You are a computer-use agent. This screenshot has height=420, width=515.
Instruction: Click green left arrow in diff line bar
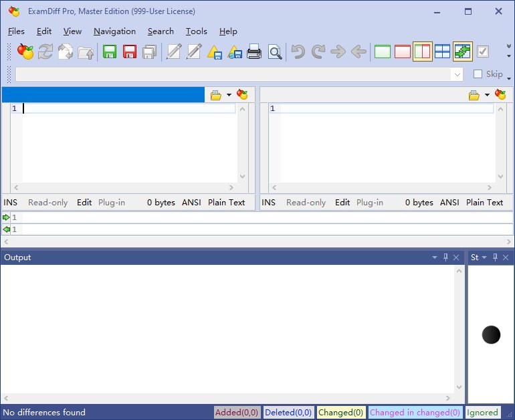click(x=6, y=229)
